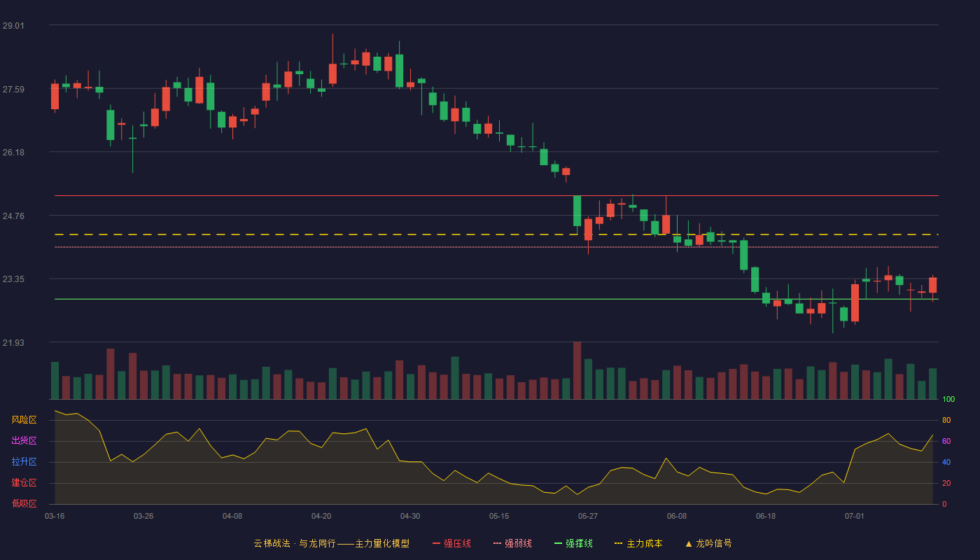This screenshot has height=560, width=980.
Task: Click the 40 indicator scale label
Action: coord(946,462)
